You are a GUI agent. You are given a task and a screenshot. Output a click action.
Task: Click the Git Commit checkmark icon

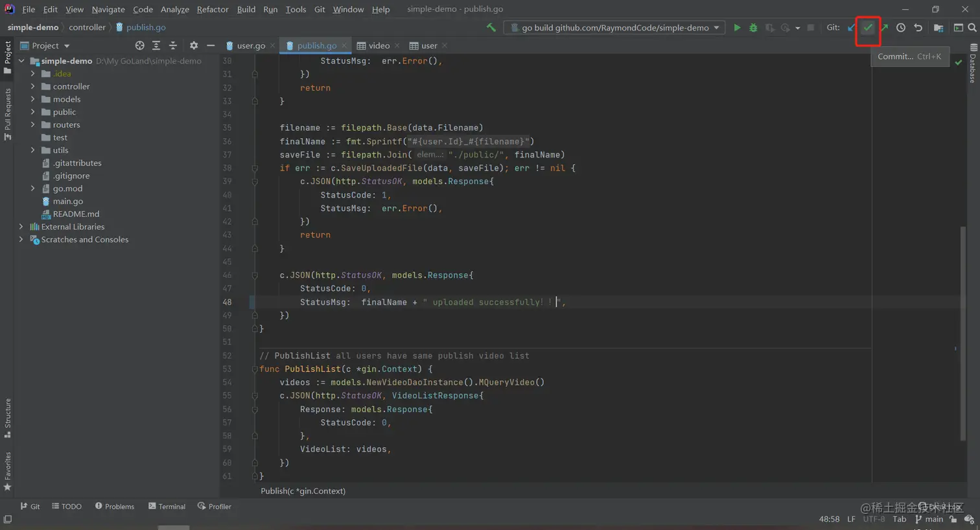click(x=868, y=28)
